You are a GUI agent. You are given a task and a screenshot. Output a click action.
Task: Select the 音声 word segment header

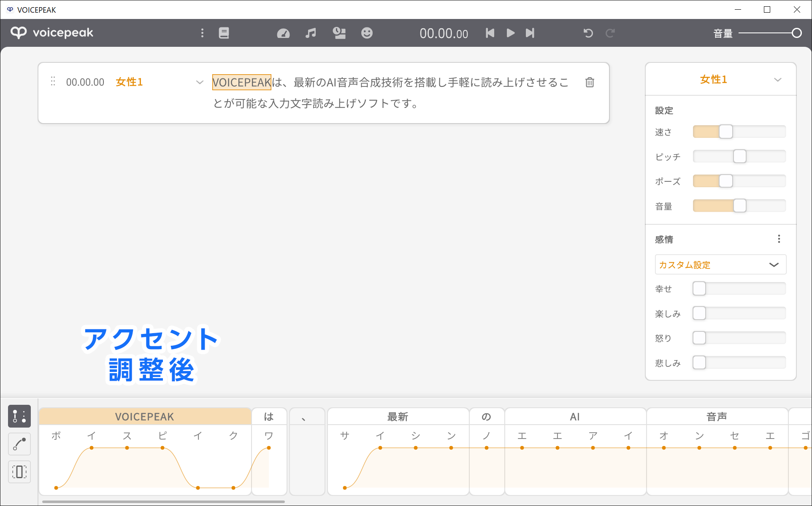[717, 417]
